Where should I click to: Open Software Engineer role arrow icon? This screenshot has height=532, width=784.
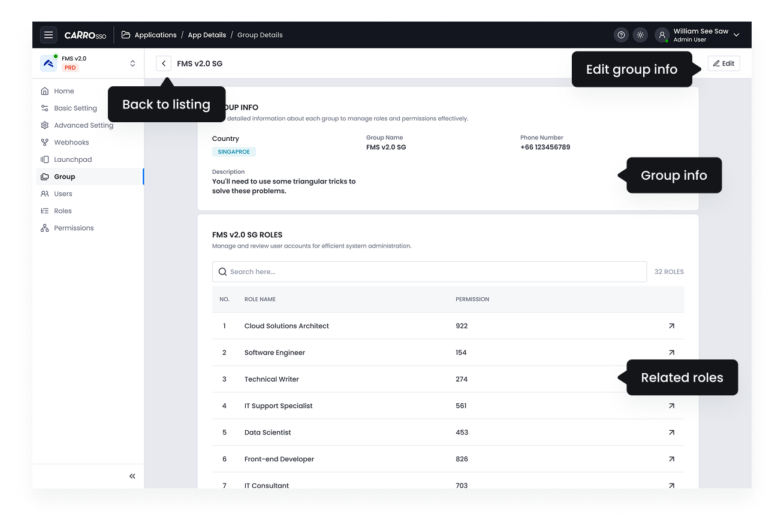click(671, 353)
